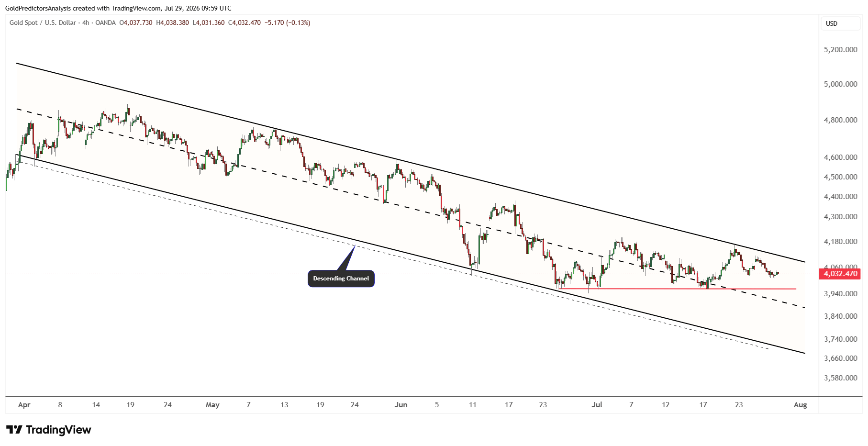
Task: Select the 4h timeframe label
Action: [86, 22]
